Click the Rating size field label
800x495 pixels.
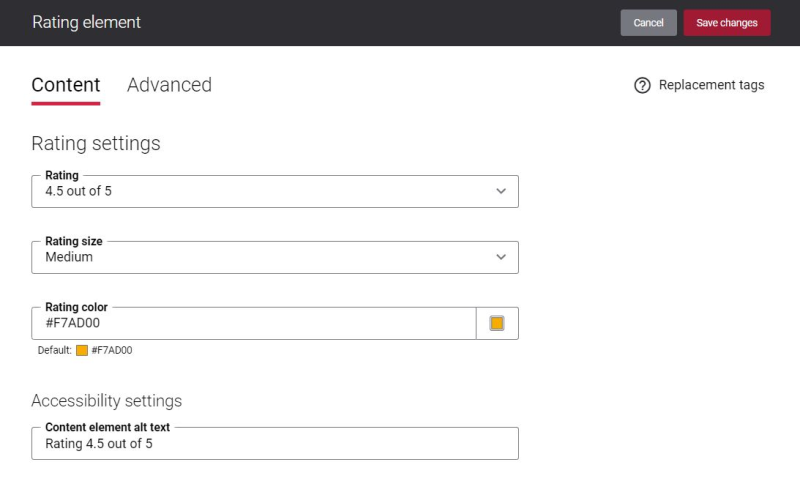[x=74, y=241]
